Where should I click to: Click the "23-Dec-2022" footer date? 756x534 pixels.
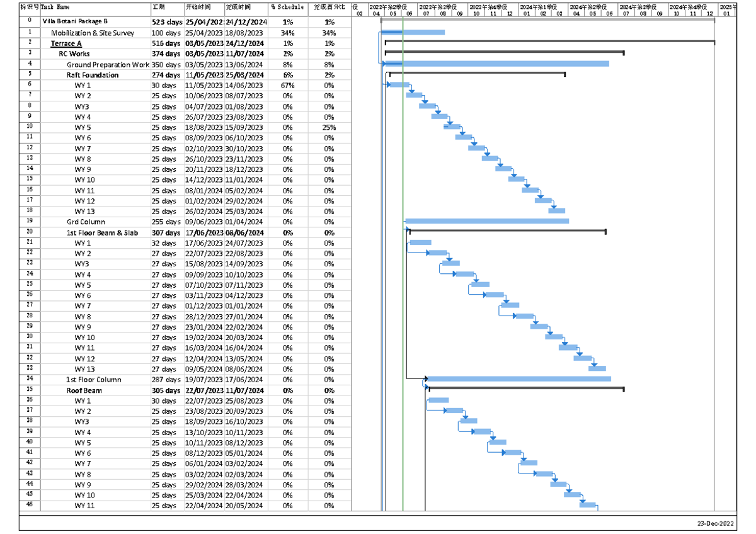(715, 523)
